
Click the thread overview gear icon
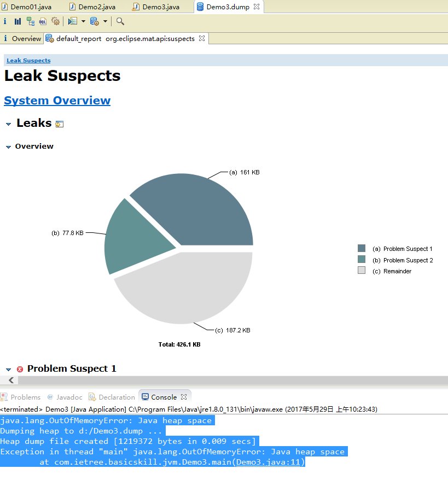(55, 21)
